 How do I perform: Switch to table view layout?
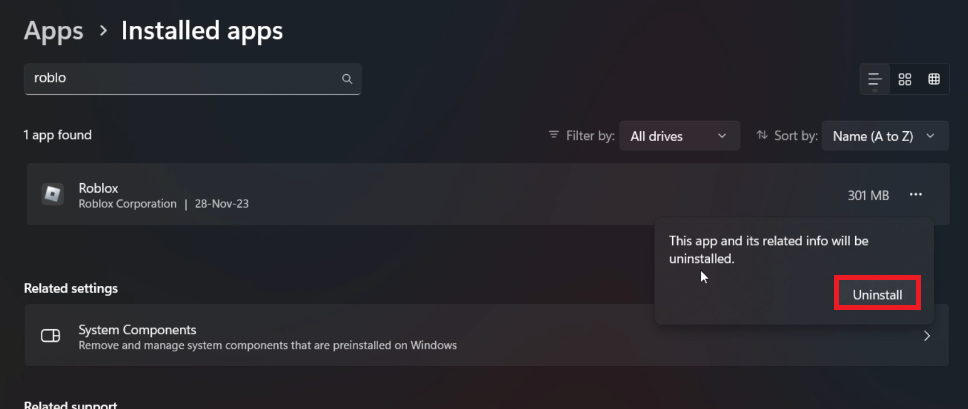coord(934,79)
